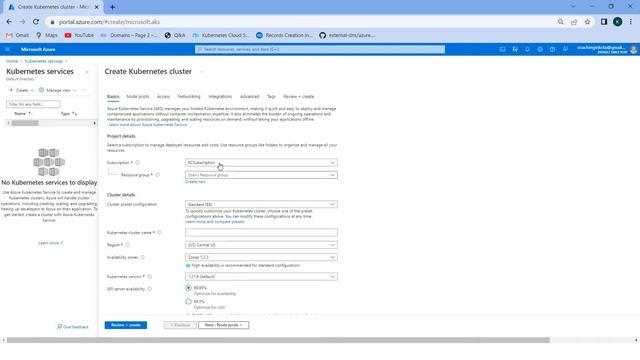Click the Kubernetes services breadcrumb link

click(44, 61)
